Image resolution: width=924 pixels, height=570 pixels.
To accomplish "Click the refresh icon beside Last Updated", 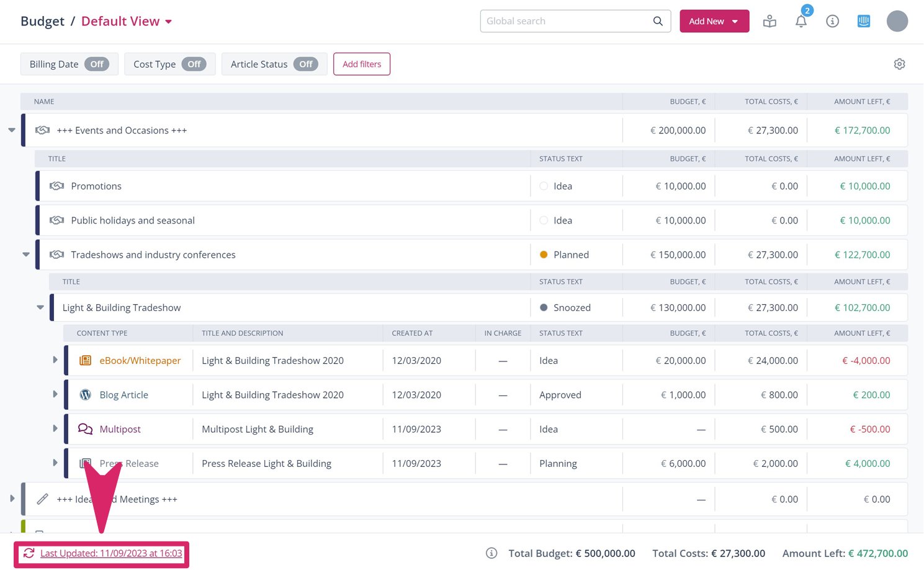I will [29, 553].
